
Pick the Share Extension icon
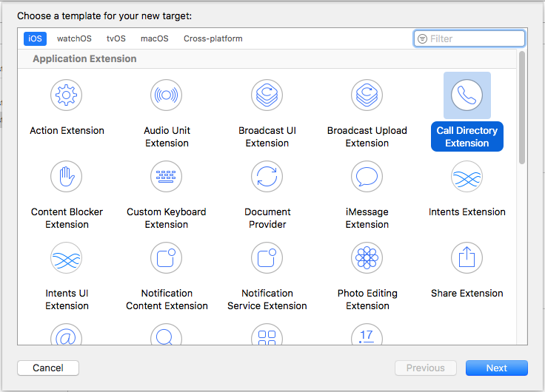click(x=467, y=258)
